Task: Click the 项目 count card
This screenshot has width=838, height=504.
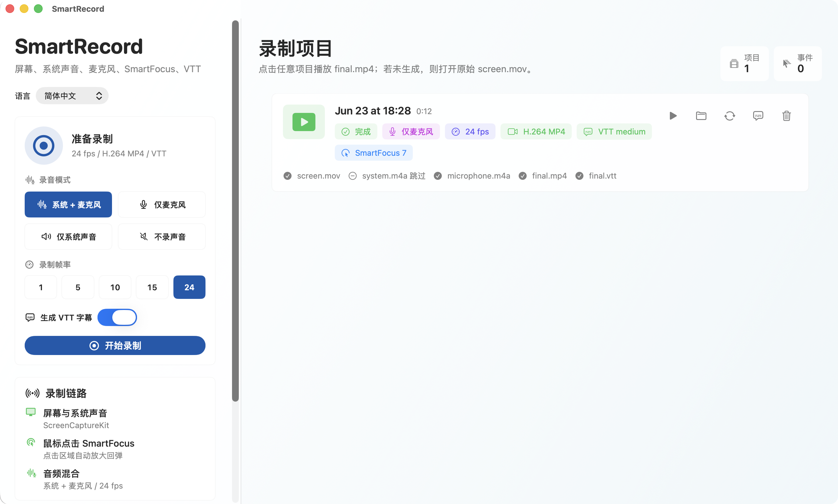Action: 744,64
